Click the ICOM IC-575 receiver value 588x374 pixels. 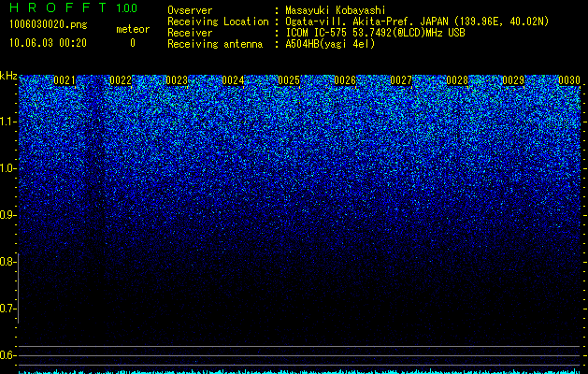point(375,33)
